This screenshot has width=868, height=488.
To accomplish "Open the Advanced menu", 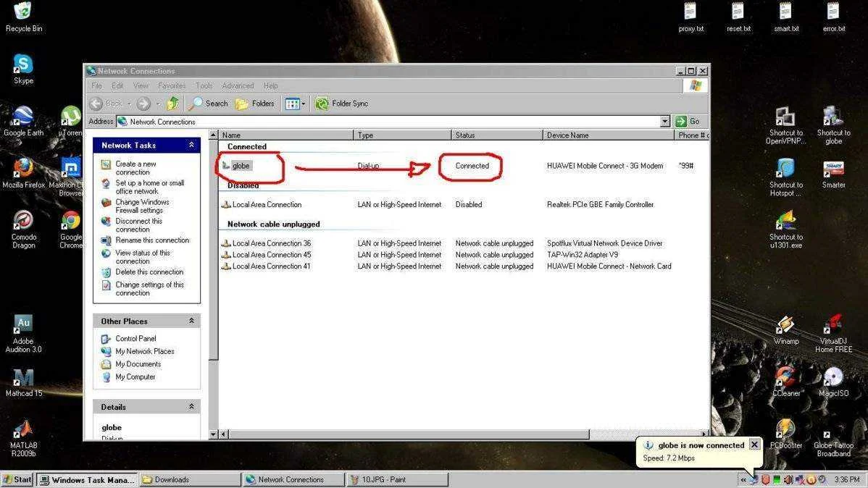I will click(238, 85).
